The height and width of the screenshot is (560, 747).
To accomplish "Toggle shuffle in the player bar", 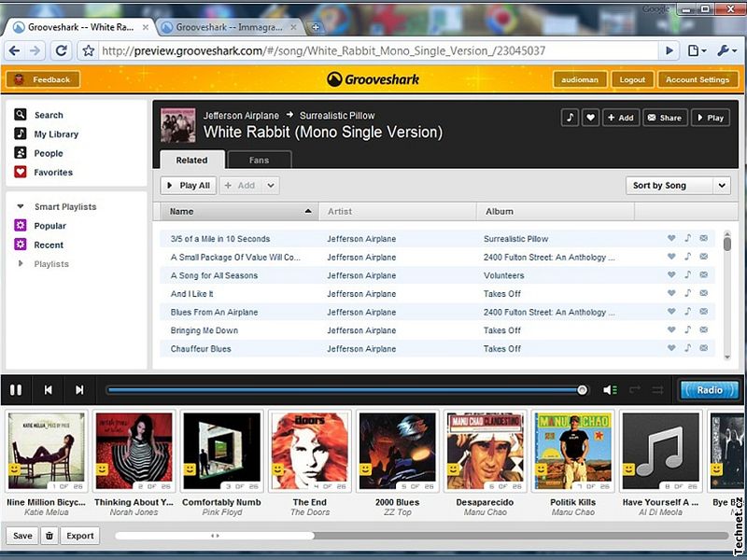I will [x=658, y=390].
